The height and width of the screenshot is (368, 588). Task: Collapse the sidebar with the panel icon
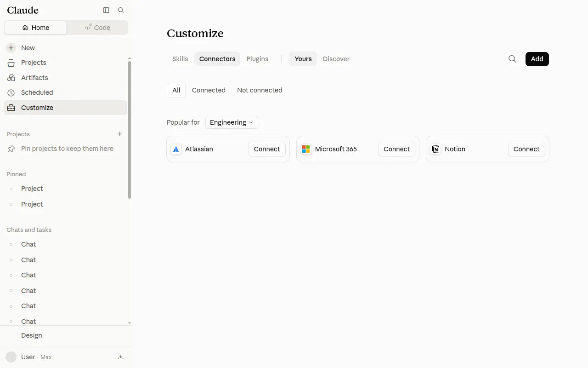[106, 10]
